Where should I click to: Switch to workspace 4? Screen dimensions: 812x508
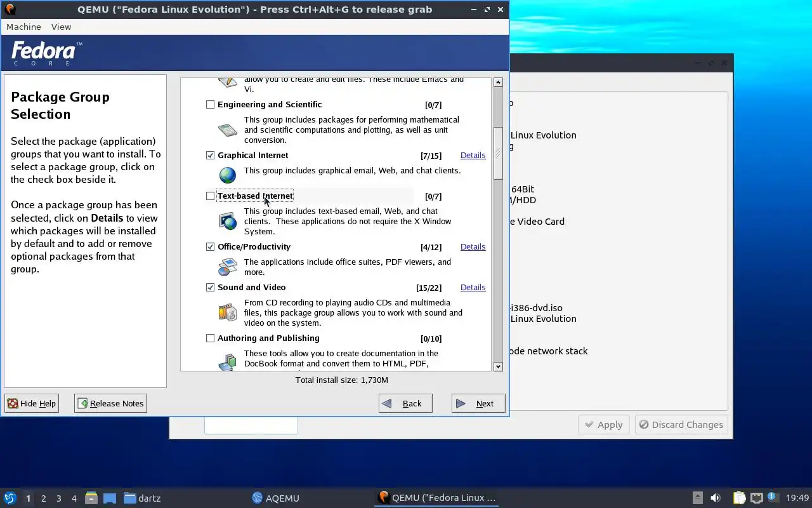coord(74,498)
